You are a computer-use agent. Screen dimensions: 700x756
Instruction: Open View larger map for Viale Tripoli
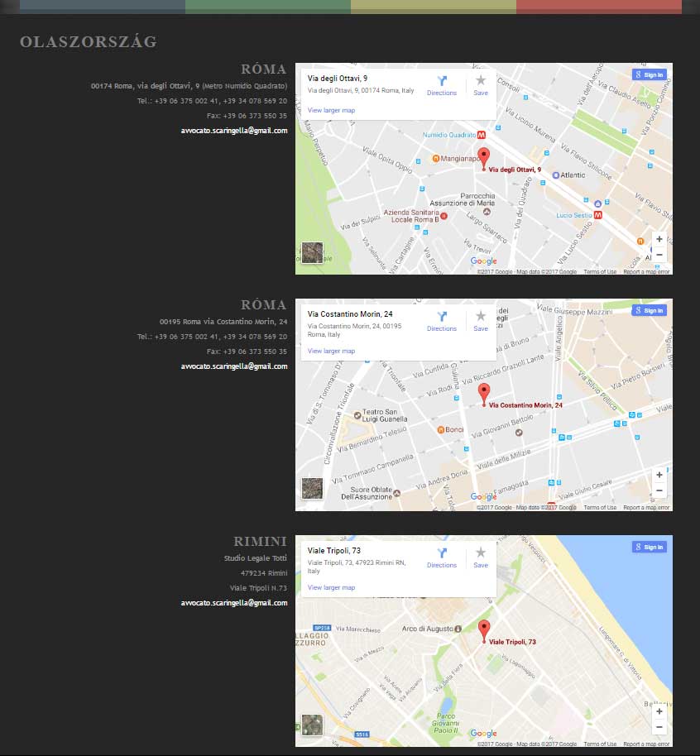(x=331, y=587)
